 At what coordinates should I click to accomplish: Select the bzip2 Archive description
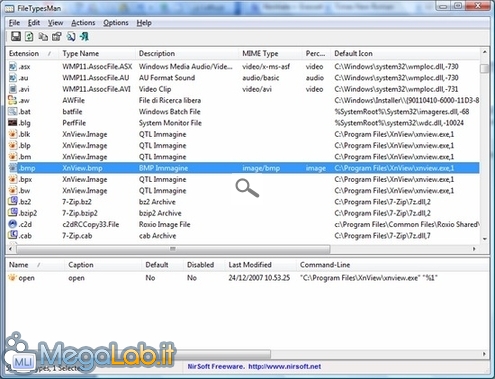pyautogui.click(x=160, y=213)
